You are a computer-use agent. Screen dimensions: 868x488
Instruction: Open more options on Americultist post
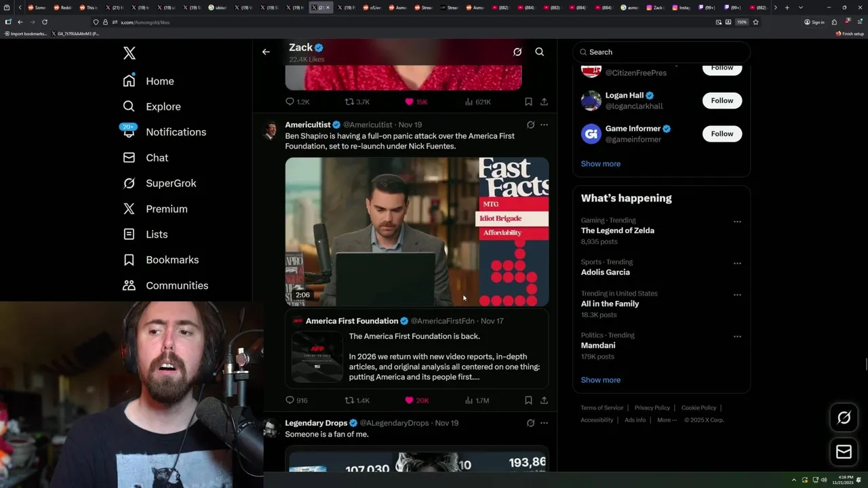tap(544, 125)
